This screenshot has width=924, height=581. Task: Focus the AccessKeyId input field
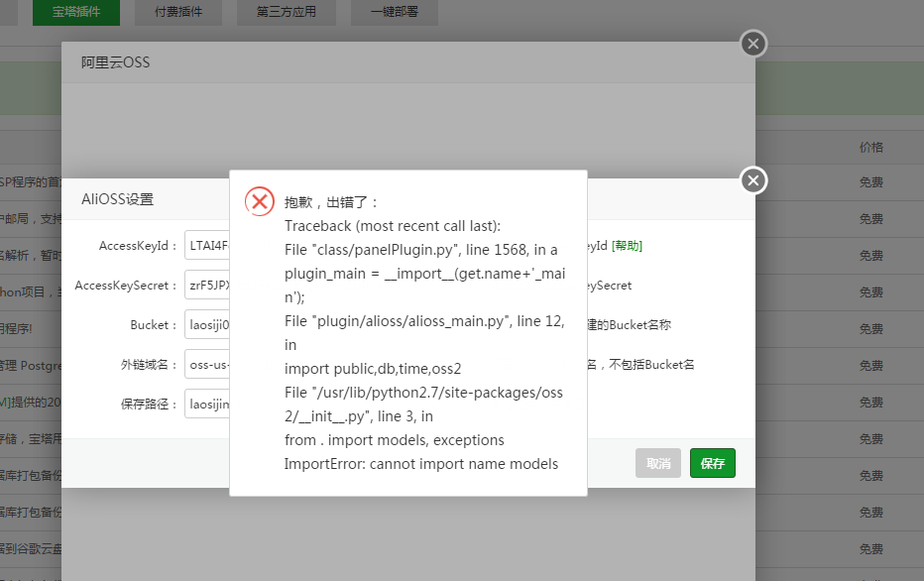[x=207, y=245]
